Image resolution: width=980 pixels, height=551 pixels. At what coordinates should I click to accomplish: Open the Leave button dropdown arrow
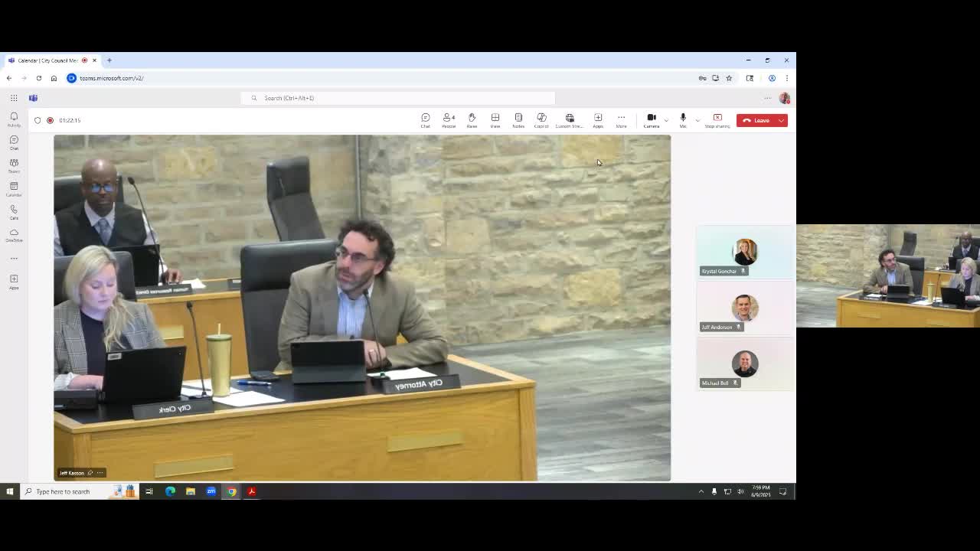click(x=781, y=120)
